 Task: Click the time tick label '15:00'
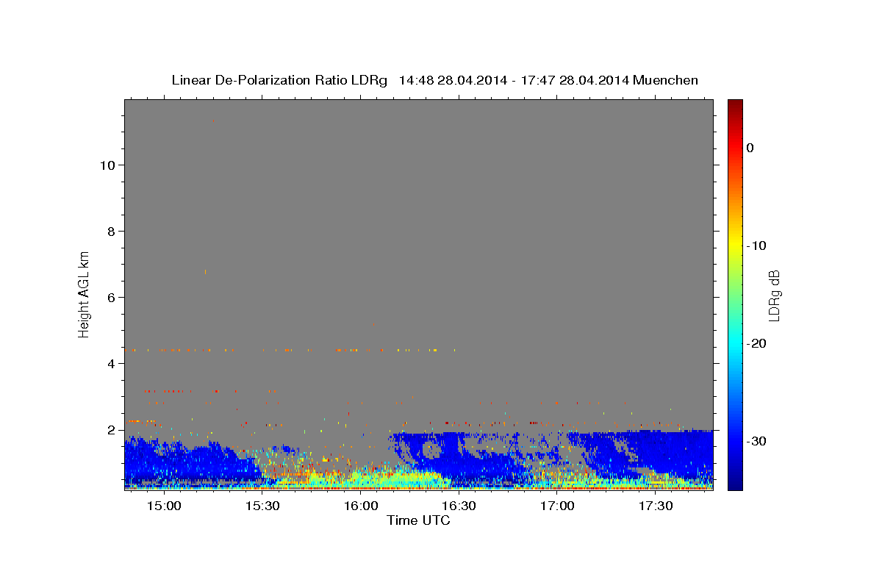tap(164, 506)
